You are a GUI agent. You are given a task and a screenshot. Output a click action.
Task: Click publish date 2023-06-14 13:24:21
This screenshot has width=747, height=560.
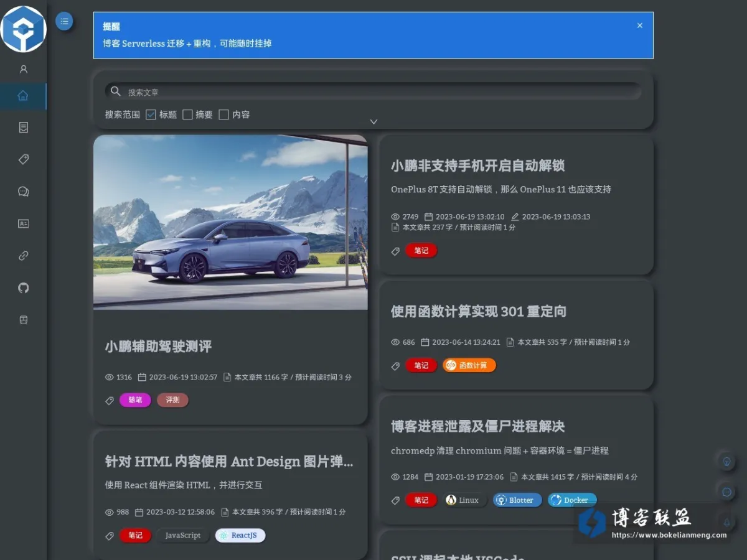pos(466,342)
